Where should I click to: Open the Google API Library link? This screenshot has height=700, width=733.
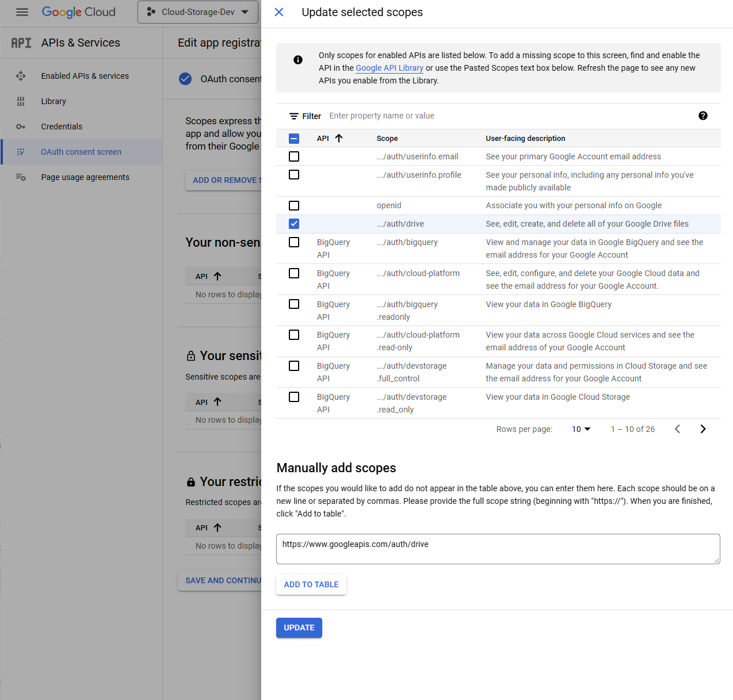389,68
